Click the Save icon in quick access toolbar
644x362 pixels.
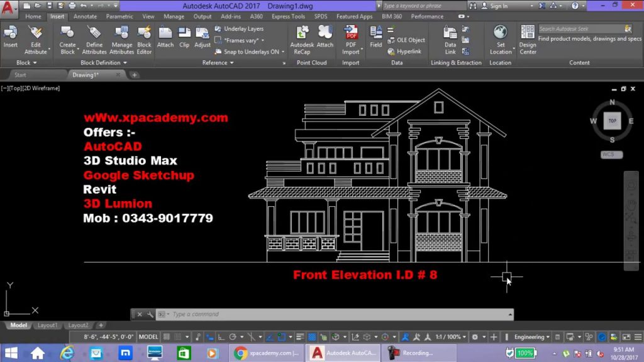coord(49,6)
